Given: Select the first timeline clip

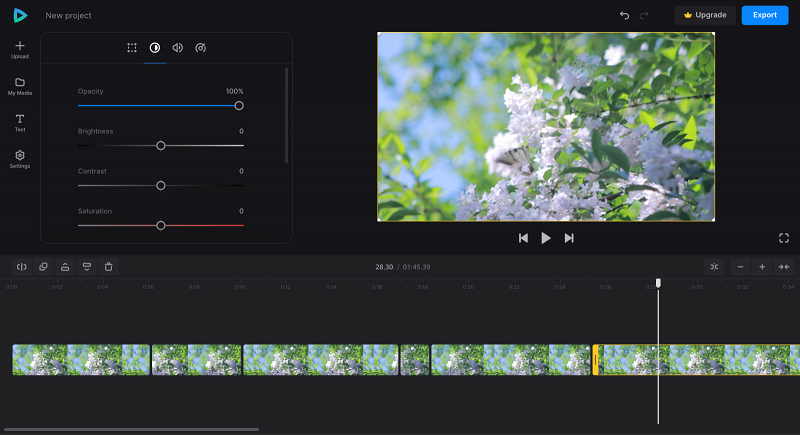Looking at the screenshot, I should [x=81, y=360].
